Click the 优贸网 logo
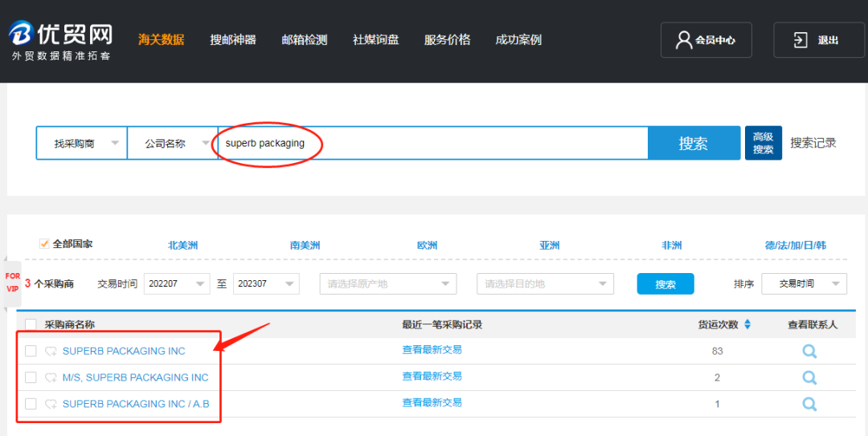The height and width of the screenshot is (436, 868). [x=60, y=40]
